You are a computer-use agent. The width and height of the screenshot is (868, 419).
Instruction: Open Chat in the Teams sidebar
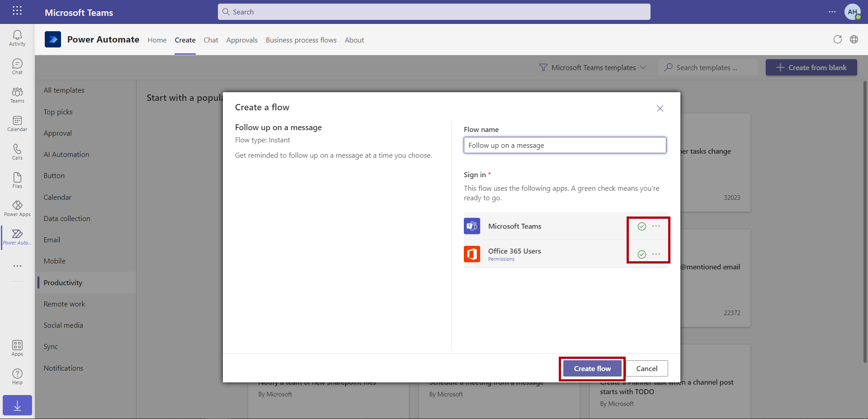(x=17, y=66)
